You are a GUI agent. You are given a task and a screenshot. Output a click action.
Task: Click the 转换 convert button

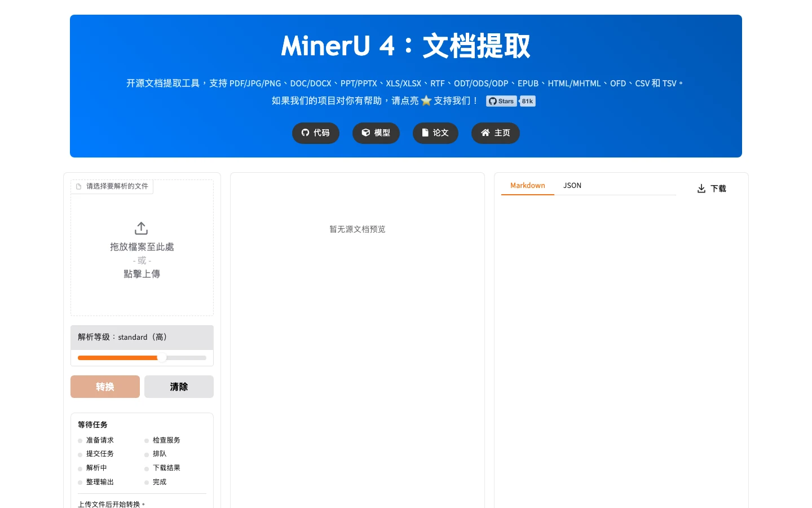pyautogui.click(x=105, y=387)
